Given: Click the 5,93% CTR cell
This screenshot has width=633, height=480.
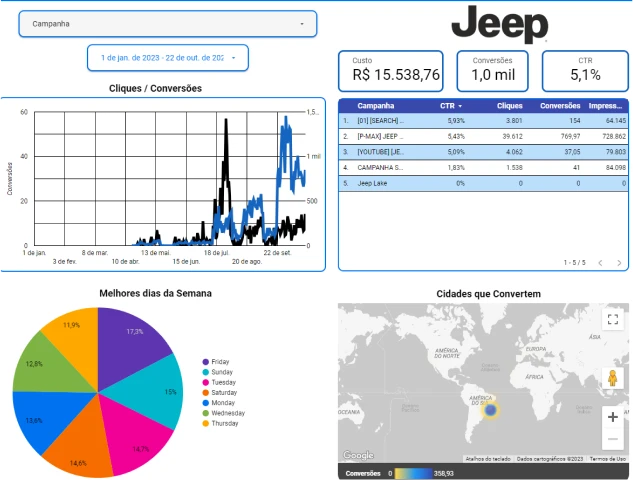Looking at the screenshot, I should point(456,121).
